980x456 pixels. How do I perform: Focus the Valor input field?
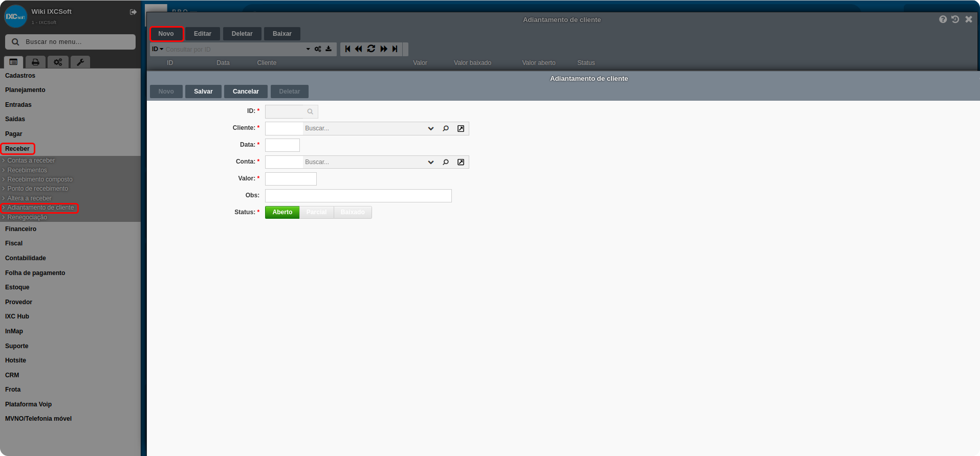coord(291,179)
